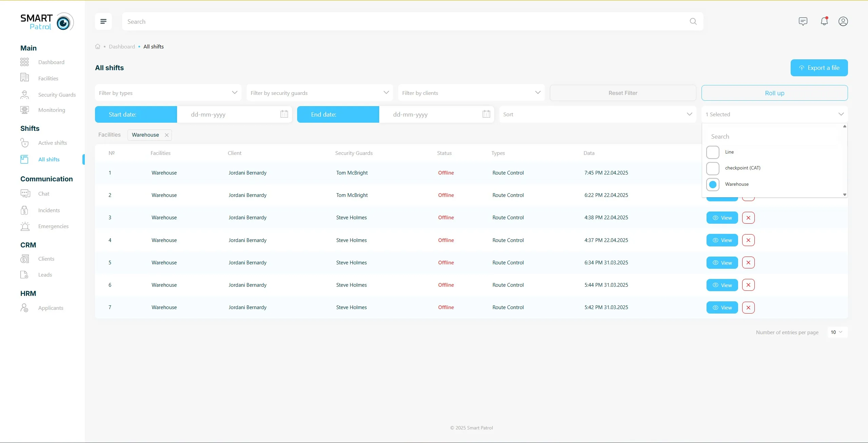Screen dimensions: 868x443
Task: View shift row 6 details
Action: (722, 285)
